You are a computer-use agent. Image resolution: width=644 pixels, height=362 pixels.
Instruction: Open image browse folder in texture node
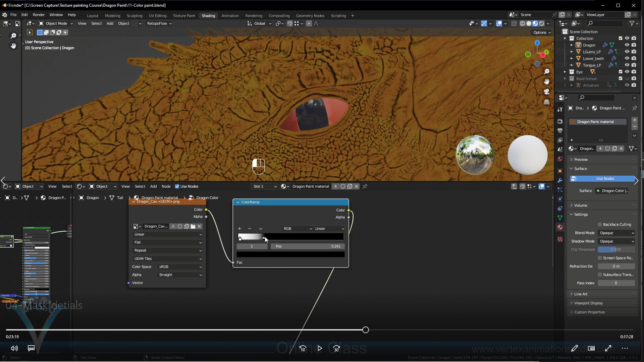coord(193,226)
